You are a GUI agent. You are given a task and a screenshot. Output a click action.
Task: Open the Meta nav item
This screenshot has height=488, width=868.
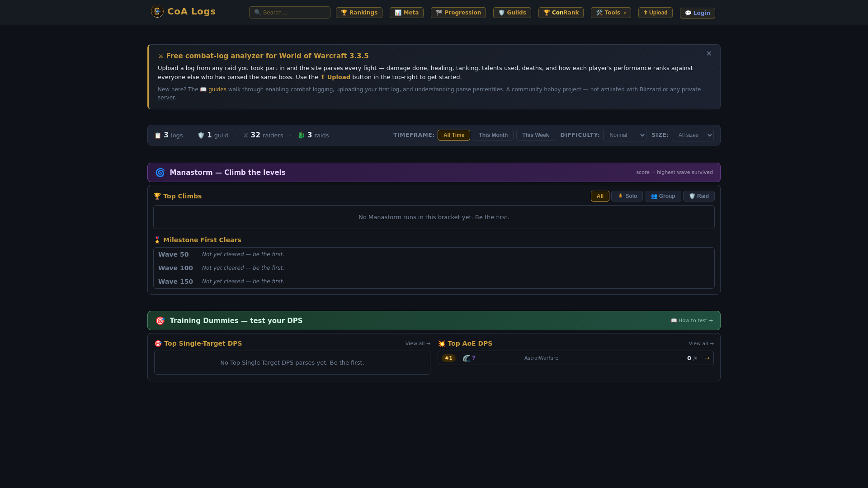pyautogui.click(x=406, y=13)
